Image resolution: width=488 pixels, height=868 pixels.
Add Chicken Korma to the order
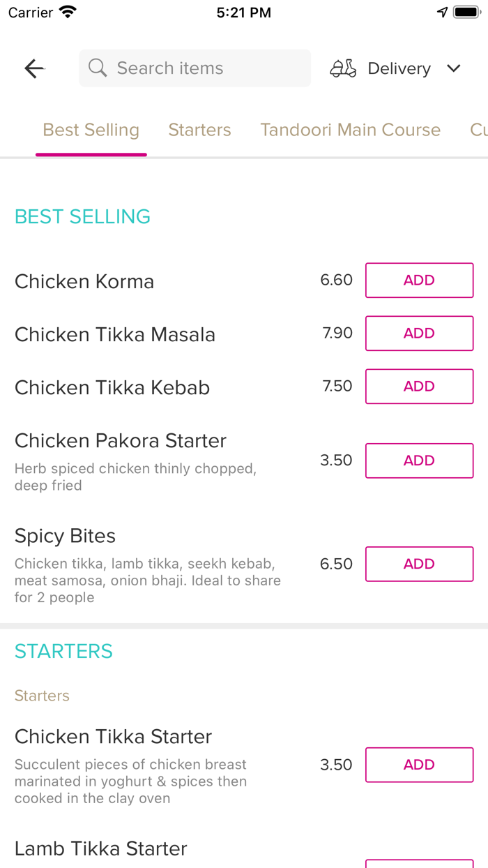[x=419, y=280]
